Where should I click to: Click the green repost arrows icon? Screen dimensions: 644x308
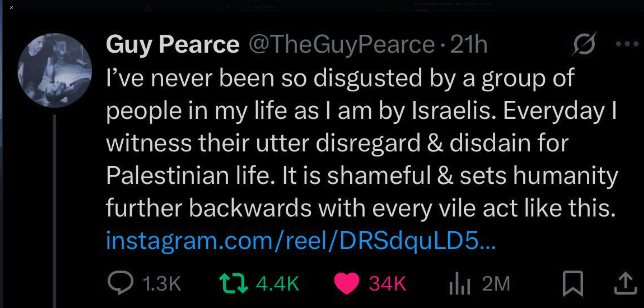point(233,283)
